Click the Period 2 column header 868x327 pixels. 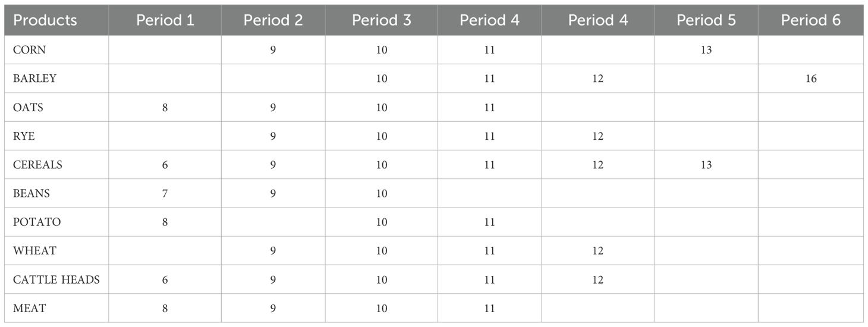pyautogui.click(x=273, y=20)
